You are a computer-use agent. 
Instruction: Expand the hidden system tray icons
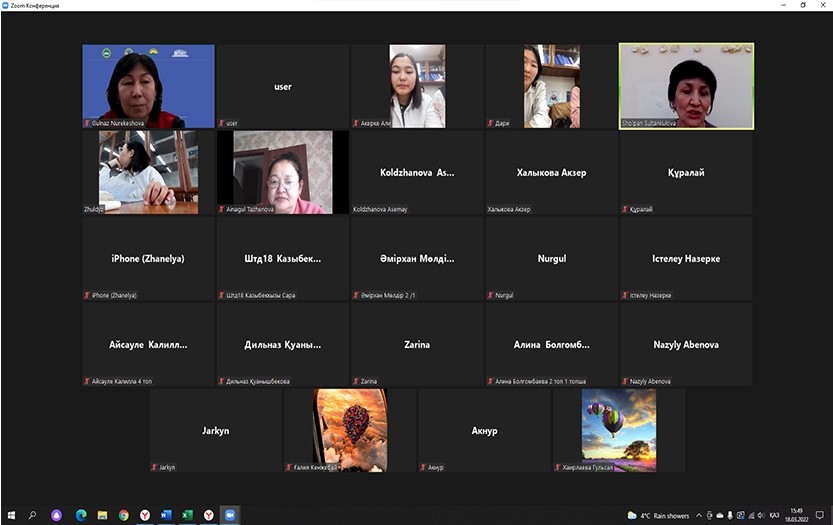tap(698, 515)
